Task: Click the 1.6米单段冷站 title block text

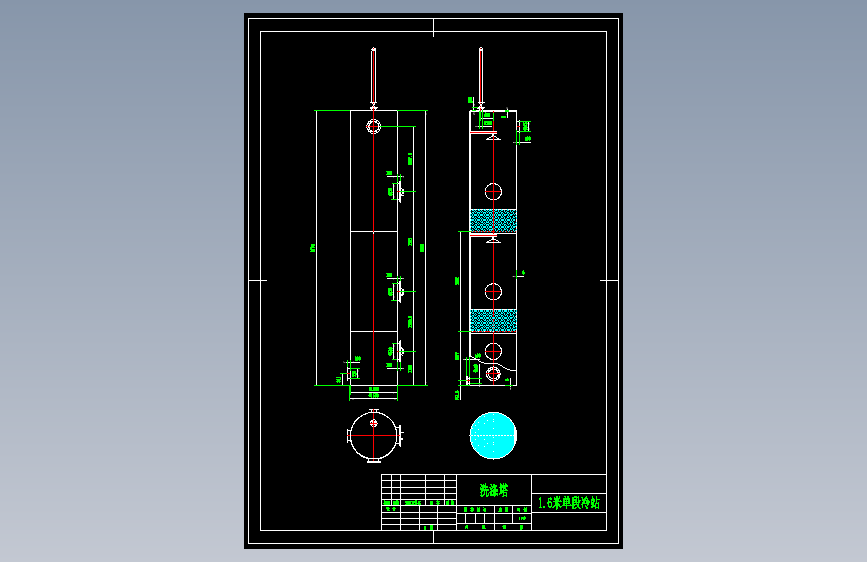Action: [x=568, y=502]
